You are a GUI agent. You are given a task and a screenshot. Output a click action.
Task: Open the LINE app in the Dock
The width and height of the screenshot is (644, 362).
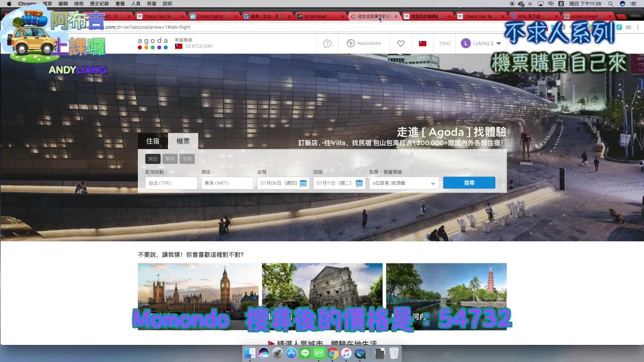click(305, 353)
